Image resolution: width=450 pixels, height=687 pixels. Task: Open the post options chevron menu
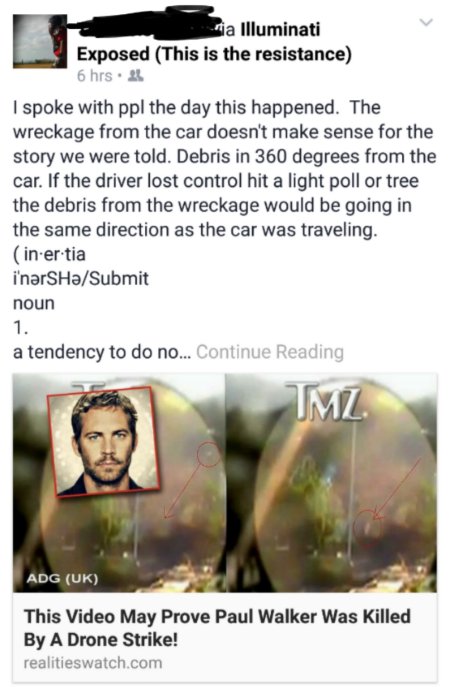point(426,23)
